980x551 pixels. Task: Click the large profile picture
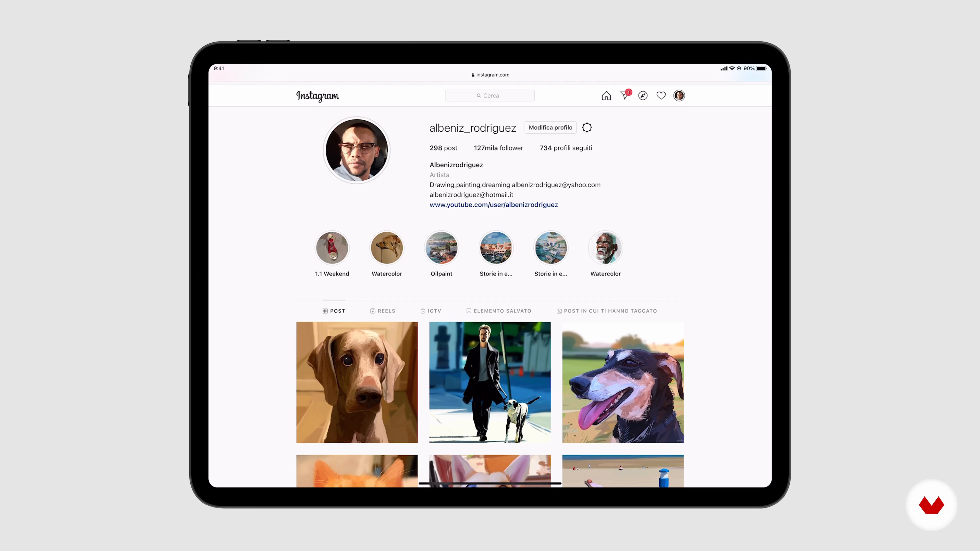point(357,150)
